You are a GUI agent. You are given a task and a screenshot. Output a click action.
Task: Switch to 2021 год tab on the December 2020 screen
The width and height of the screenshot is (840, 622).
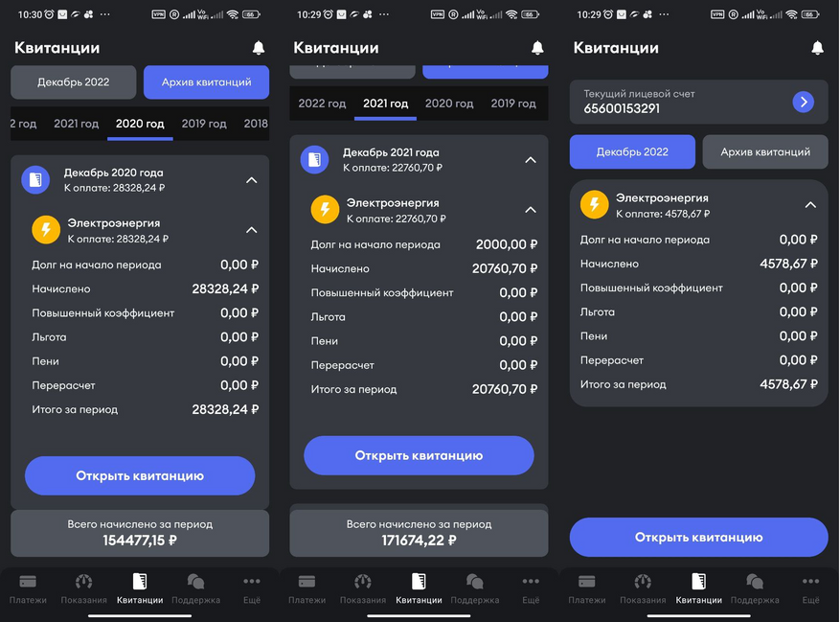(76, 124)
